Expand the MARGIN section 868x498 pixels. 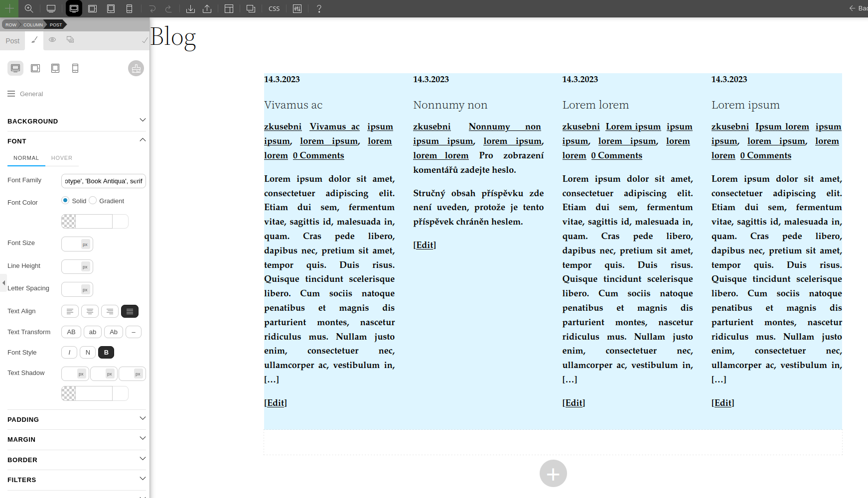[x=77, y=439]
